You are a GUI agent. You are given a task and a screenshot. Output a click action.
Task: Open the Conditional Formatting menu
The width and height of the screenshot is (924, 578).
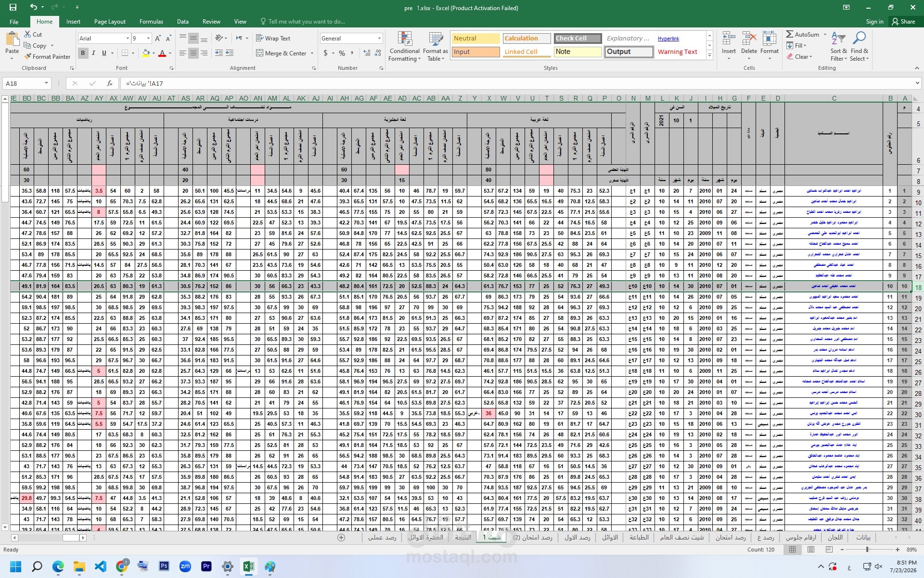tap(405, 47)
